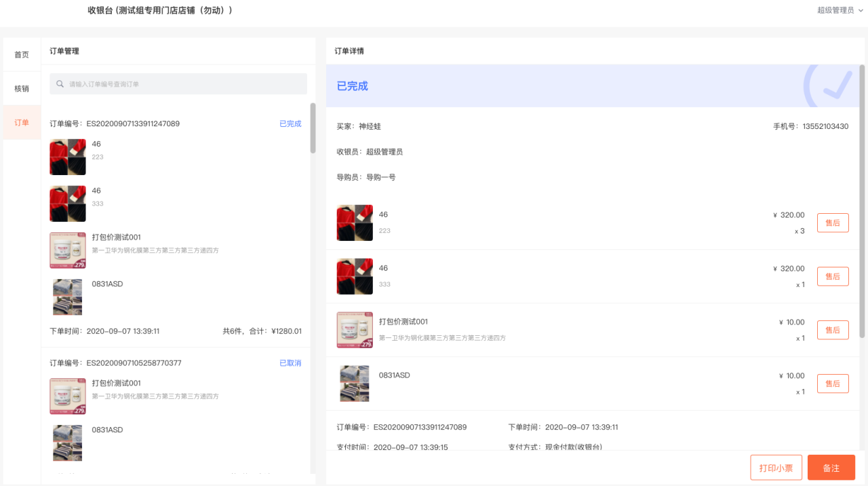Select the 订单 sidebar tab
The width and height of the screenshot is (868, 486).
coord(22,123)
